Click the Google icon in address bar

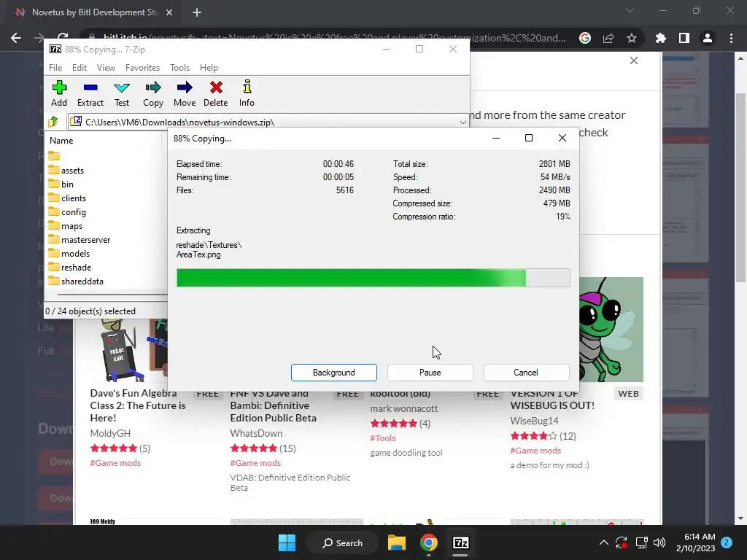coord(585,38)
